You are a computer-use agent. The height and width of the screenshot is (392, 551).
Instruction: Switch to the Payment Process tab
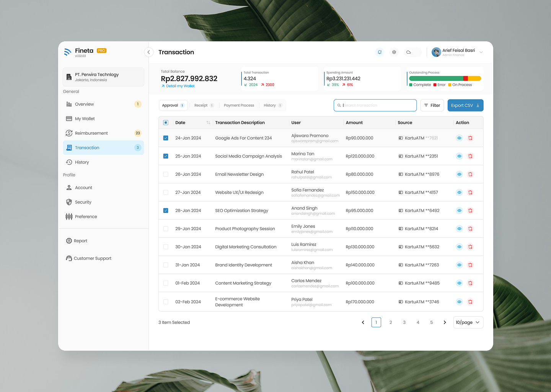(239, 105)
